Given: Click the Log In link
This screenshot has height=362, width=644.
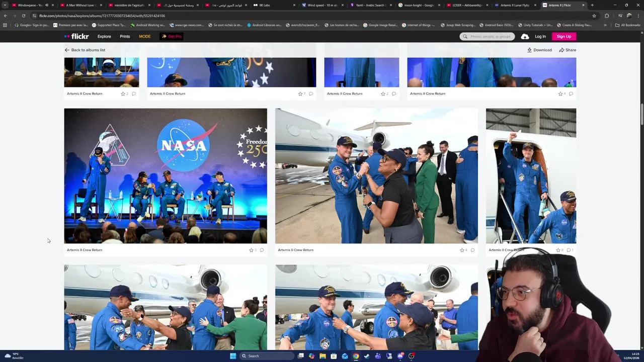Looking at the screenshot, I should point(540,37).
